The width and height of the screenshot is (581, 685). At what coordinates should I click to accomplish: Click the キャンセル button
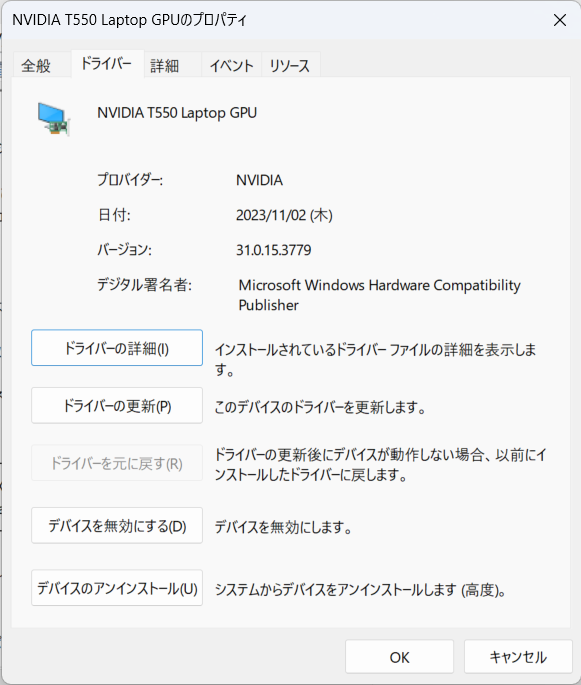pyautogui.click(x=518, y=657)
